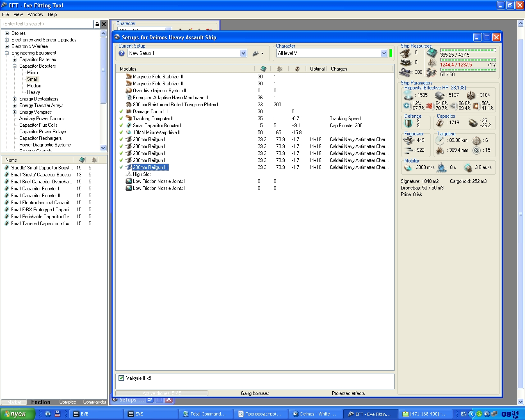Switch to the Commander tab
Image resolution: width=525 pixels, height=420 pixels.
click(95, 402)
